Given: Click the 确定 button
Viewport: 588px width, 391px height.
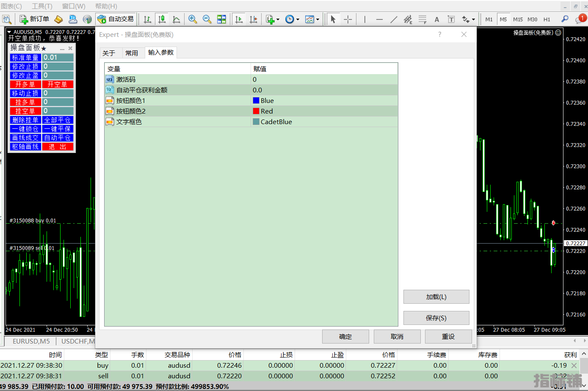Looking at the screenshot, I should (x=345, y=337).
